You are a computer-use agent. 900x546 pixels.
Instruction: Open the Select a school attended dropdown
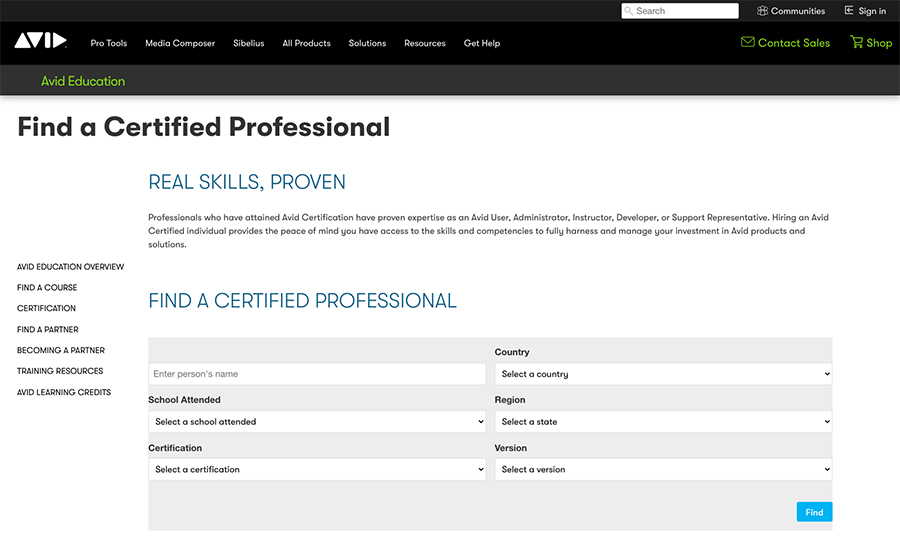tap(317, 421)
